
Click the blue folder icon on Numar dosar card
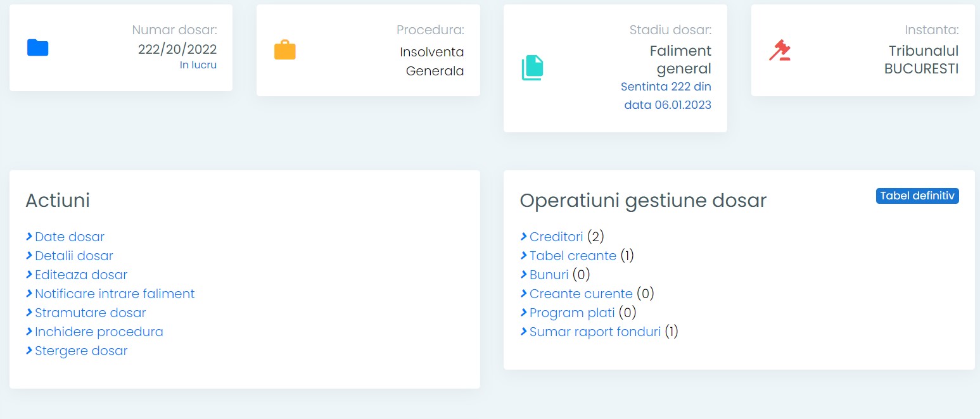tap(37, 48)
